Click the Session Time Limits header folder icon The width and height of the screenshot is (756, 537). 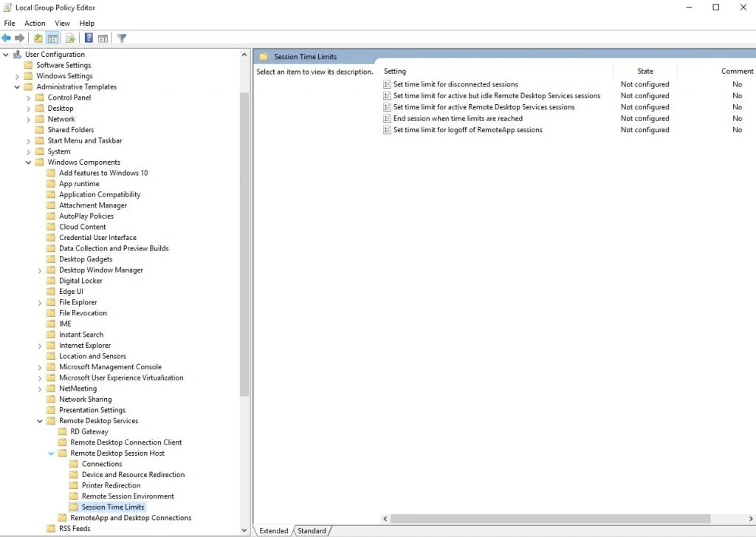[x=264, y=57]
